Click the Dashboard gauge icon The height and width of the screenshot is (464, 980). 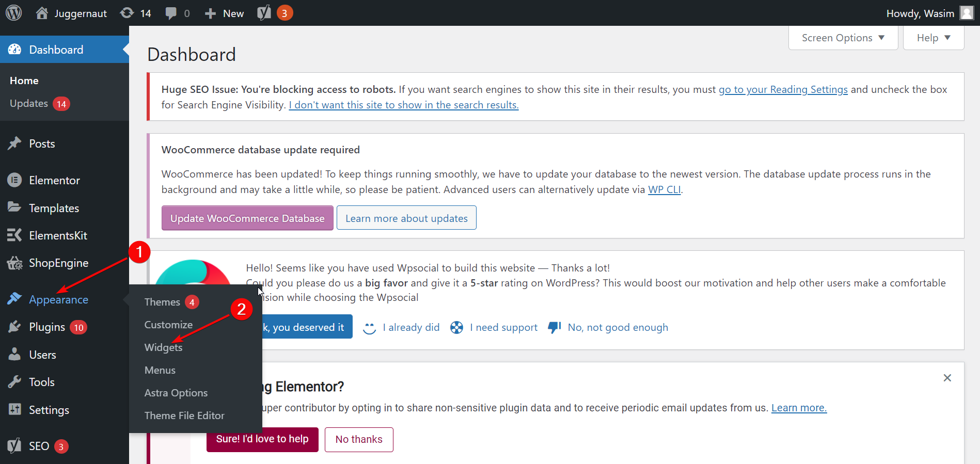point(14,50)
